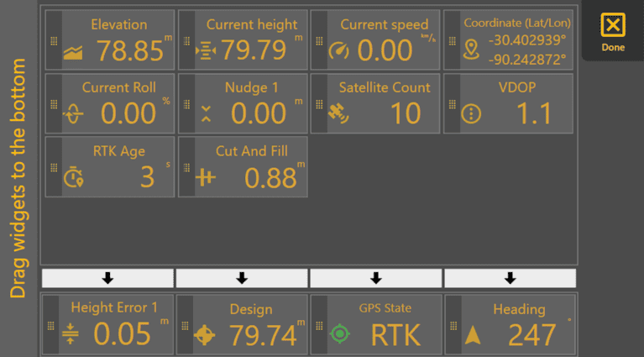The image size is (644, 357).
Task: Click the down arrow above Design slot
Action: [x=242, y=278]
